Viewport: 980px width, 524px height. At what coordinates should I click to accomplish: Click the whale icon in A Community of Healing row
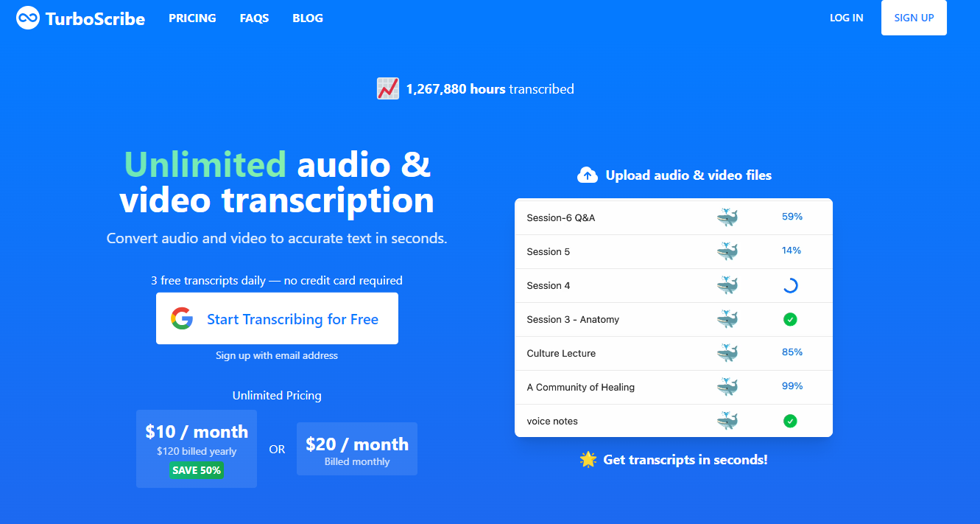[727, 387]
